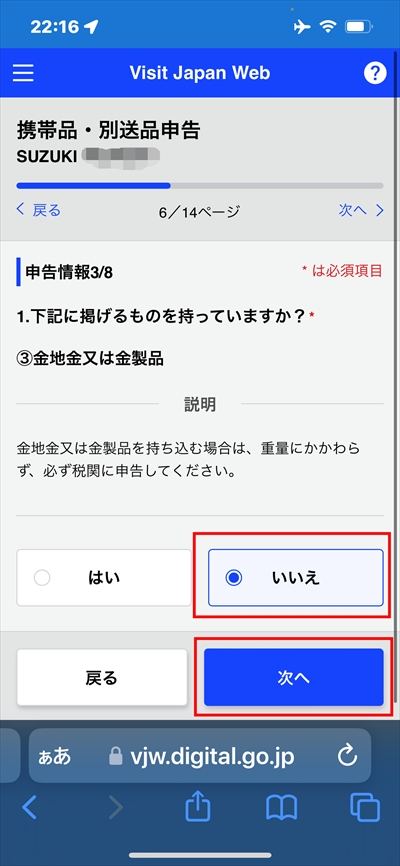Click the blue 次へ button
This screenshot has height=866, width=400.
pyautogui.click(x=293, y=677)
